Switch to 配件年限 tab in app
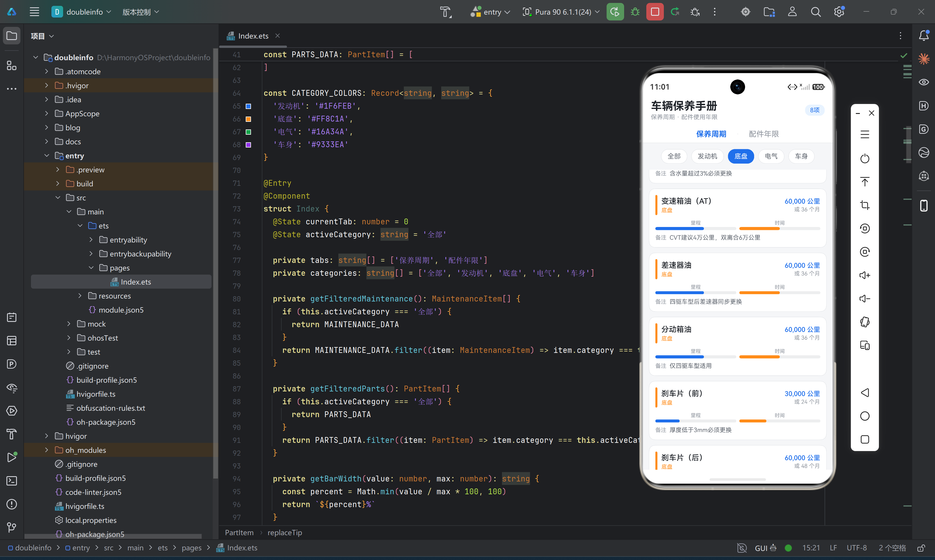 [x=763, y=134]
